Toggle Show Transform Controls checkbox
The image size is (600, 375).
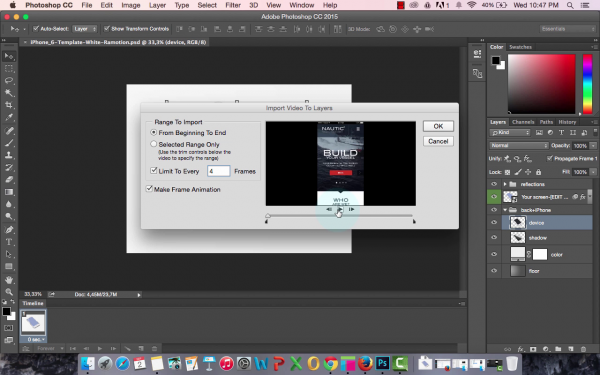(x=107, y=29)
